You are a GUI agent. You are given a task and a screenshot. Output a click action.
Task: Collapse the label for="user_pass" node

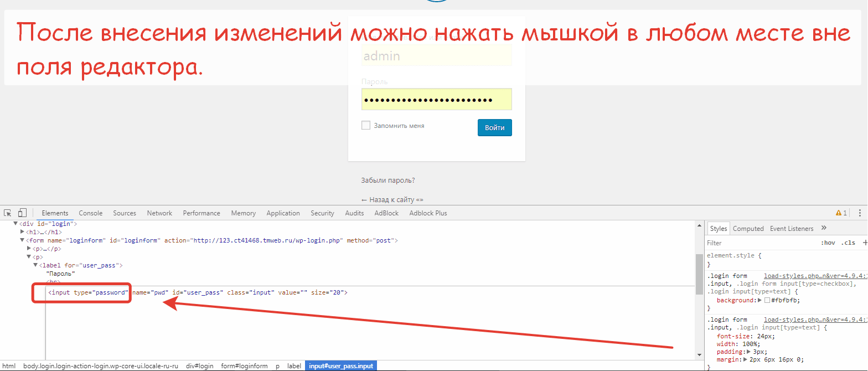pyautogui.click(x=36, y=265)
